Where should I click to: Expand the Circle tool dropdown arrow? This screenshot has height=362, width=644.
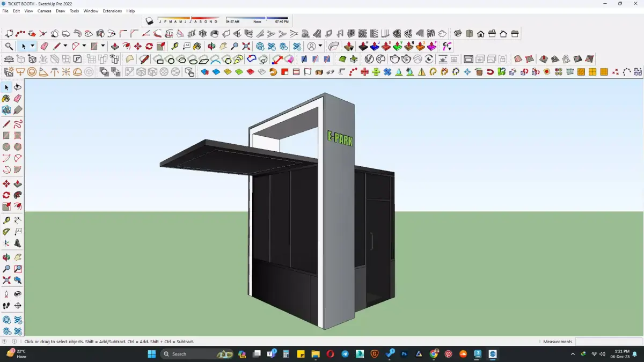(84, 46)
